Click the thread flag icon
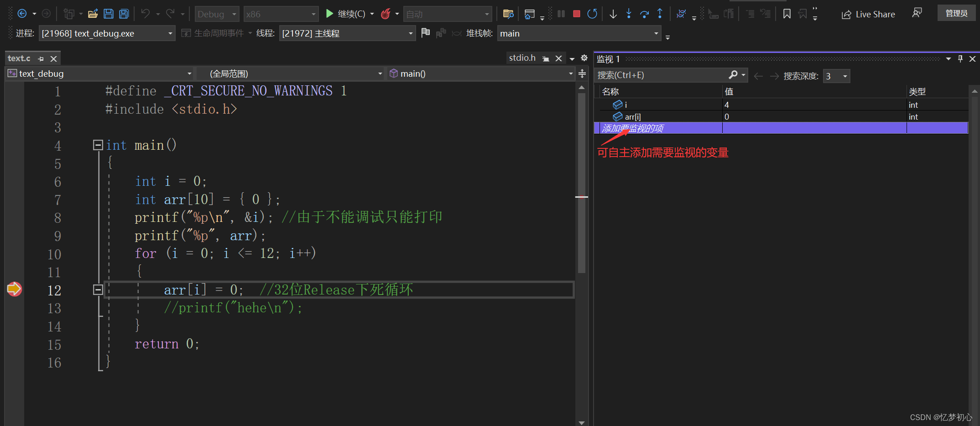 pos(426,33)
